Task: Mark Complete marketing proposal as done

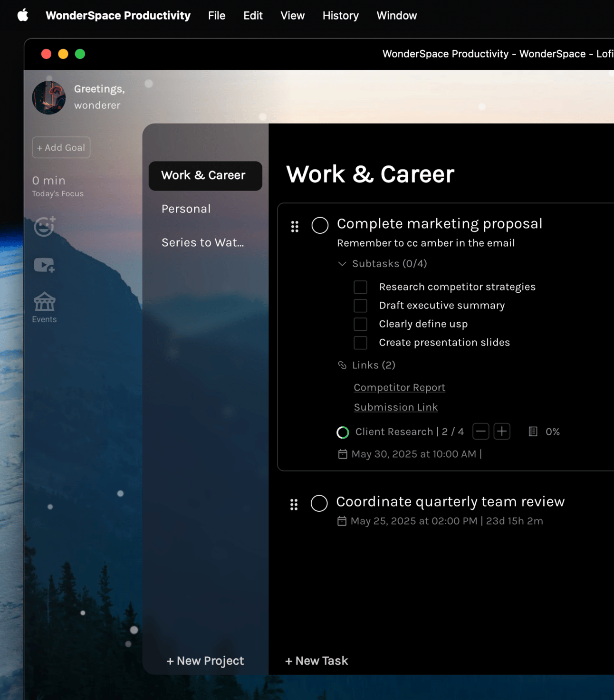Action: (x=320, y=225)
